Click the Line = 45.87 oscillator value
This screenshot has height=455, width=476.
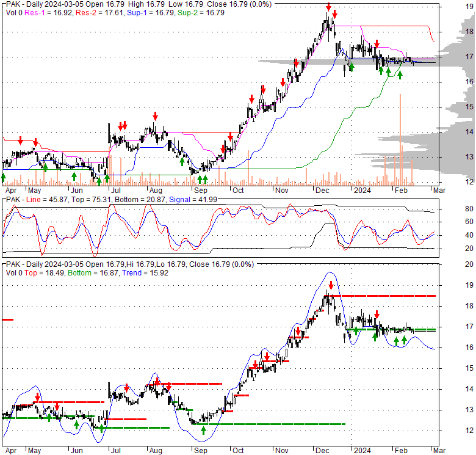[x=47, y=200]
